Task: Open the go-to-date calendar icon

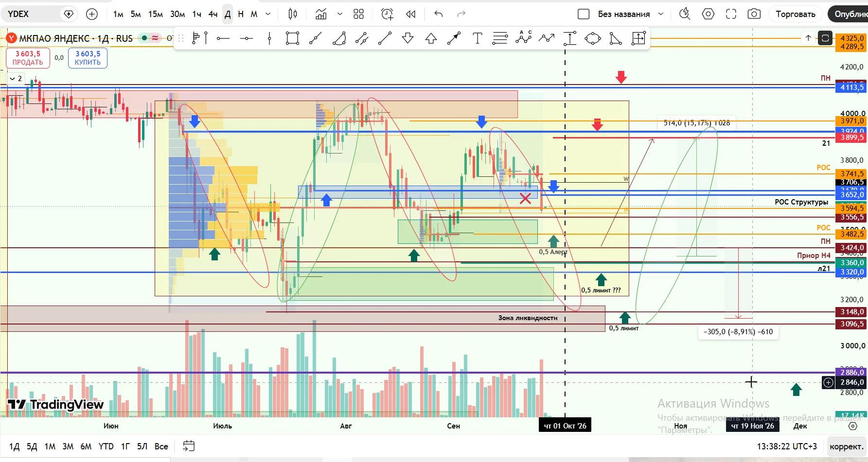Action: click(x=189, y=446)
